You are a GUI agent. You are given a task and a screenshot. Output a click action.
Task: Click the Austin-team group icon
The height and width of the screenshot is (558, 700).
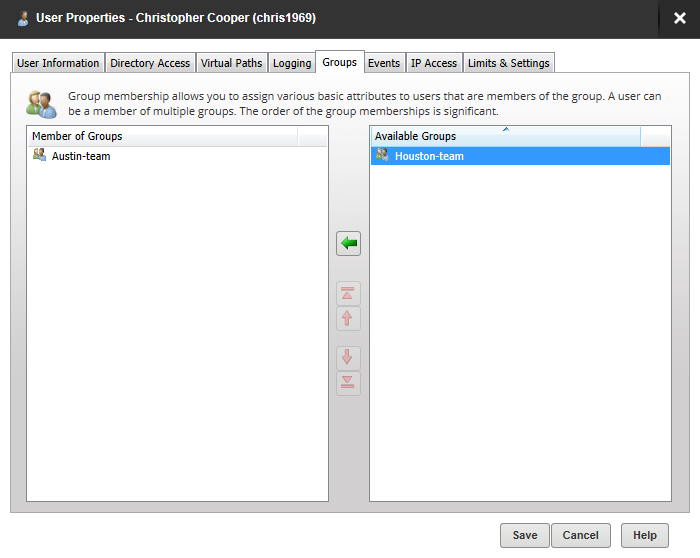40,156
